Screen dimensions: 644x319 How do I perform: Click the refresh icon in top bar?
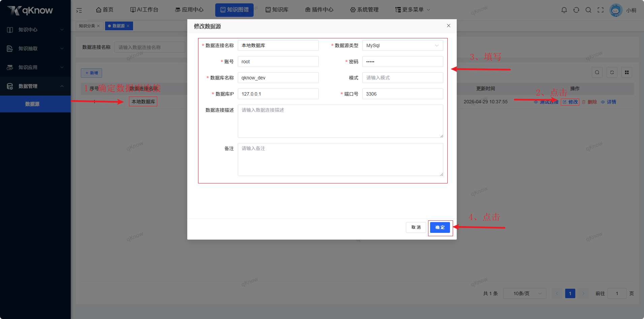point(576,10)
